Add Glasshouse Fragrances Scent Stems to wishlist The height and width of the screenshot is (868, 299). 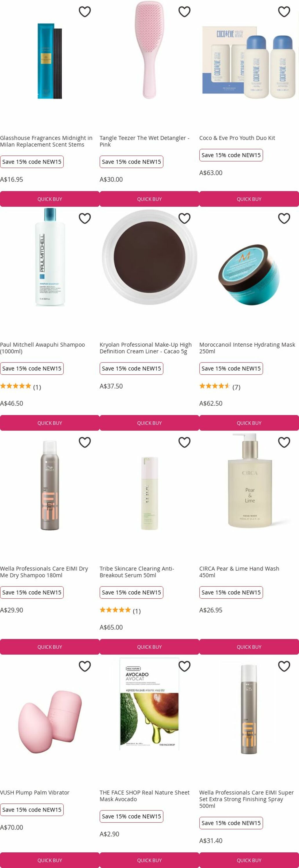(85, 12)
